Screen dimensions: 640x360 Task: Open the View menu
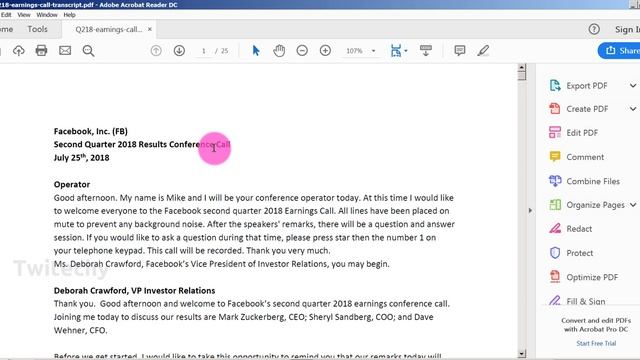(x=24, y=15)
